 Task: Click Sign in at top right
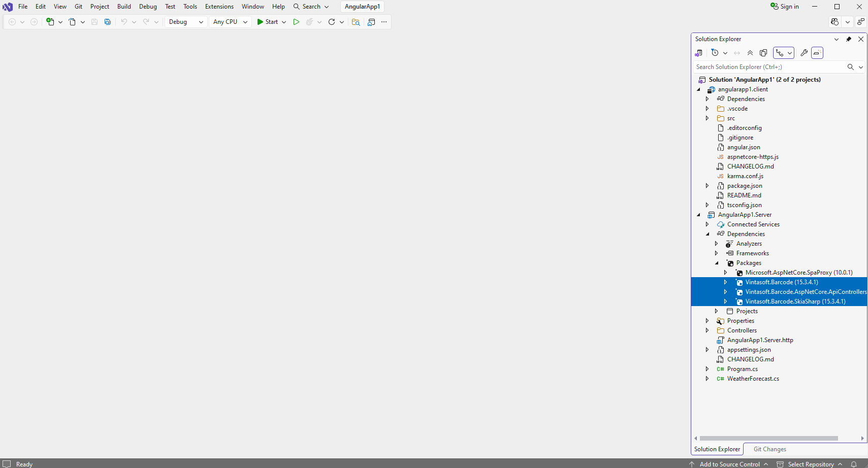(785, 7)
